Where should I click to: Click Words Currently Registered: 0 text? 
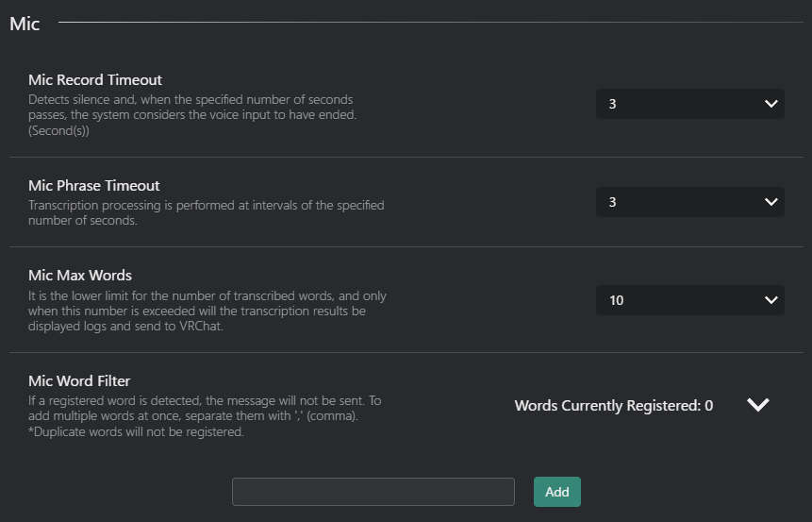pyautogui.click(x=614, y=405)
